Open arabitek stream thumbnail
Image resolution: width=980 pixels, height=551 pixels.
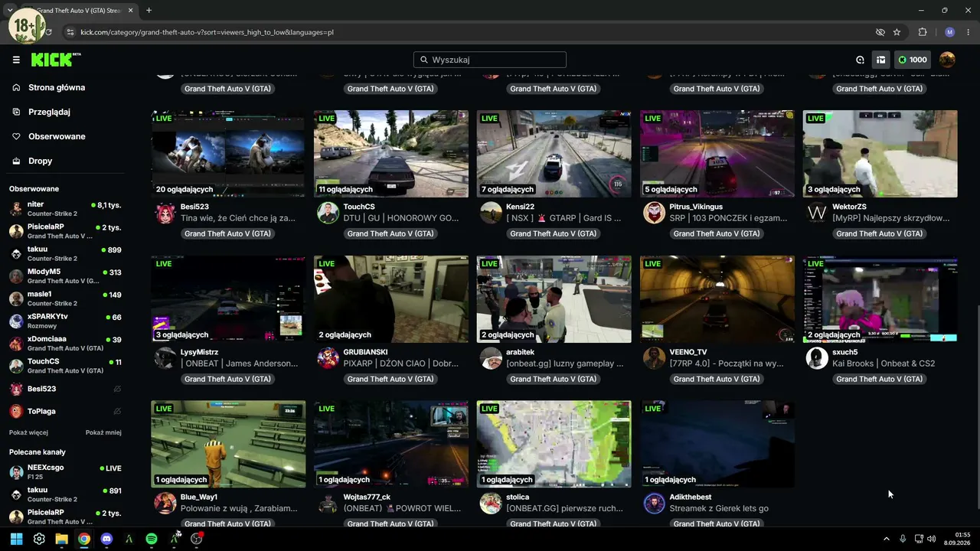(x=554, y=299)
